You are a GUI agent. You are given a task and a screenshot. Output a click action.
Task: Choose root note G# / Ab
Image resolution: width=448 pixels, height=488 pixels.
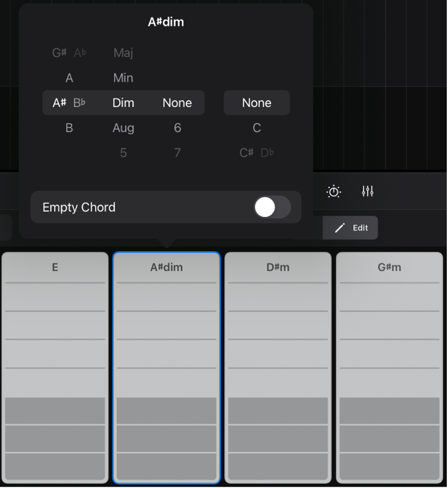(69, 53)
